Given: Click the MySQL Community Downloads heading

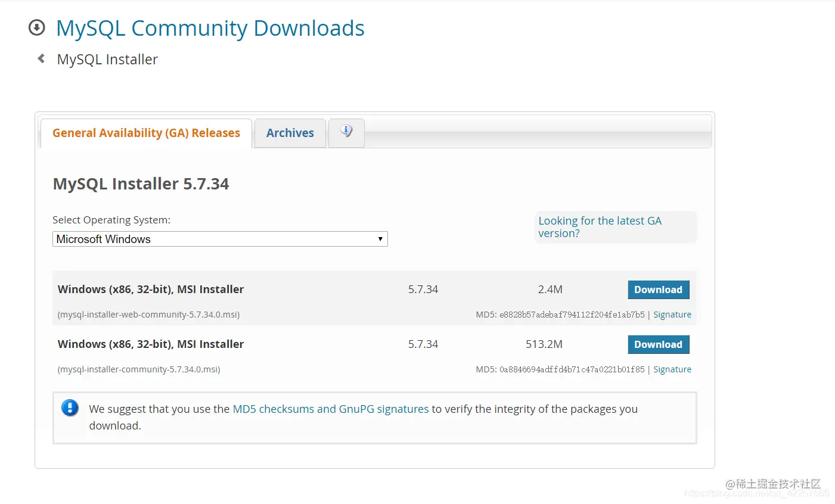Looking at the screenshot, I should point(210,28).
